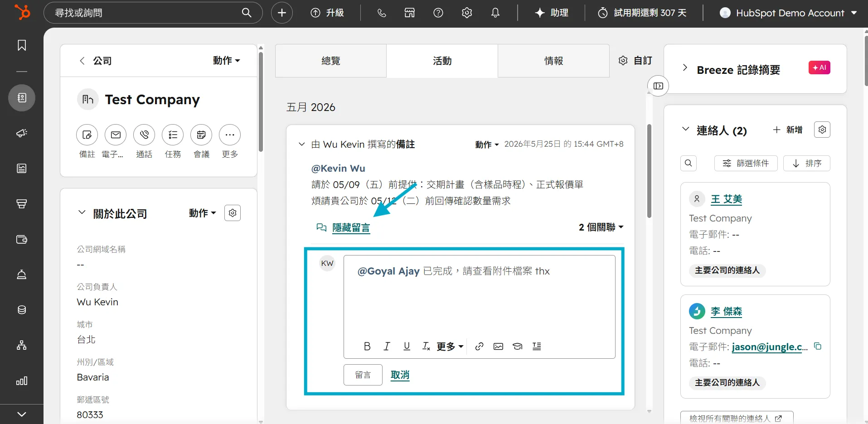Image resolution: width=868 pixels, height=424 pixels.
Task: Click the trial period 試用期還剩 307 天
Action: click(642, 13)
